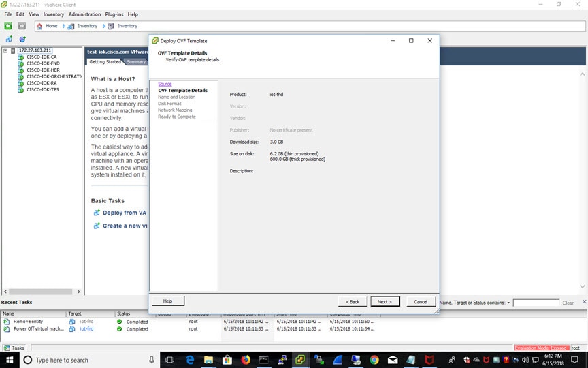Open the Home breadcrumb dropdown arrow
Screen dimensions: 588x368
point(64,26)
